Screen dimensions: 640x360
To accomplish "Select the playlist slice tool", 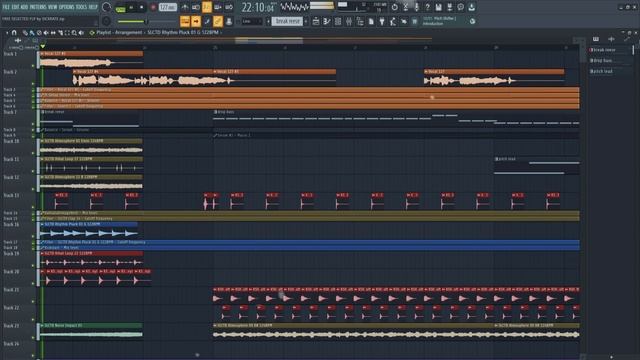I will tap(60, 33).
